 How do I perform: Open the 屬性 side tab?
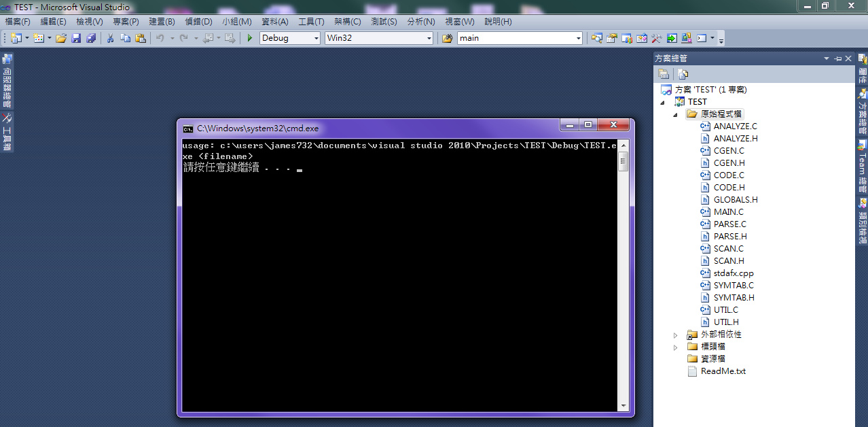pos(862,69)
